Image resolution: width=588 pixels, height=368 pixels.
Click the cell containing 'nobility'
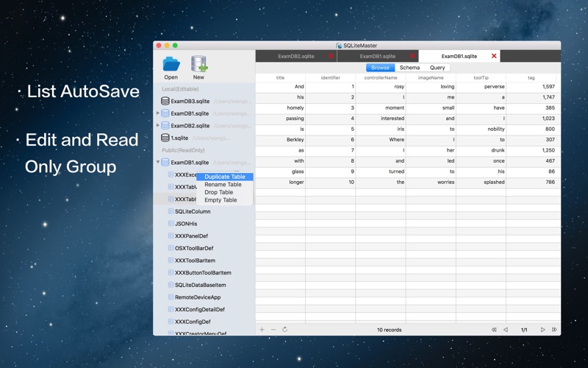(481, 129)
